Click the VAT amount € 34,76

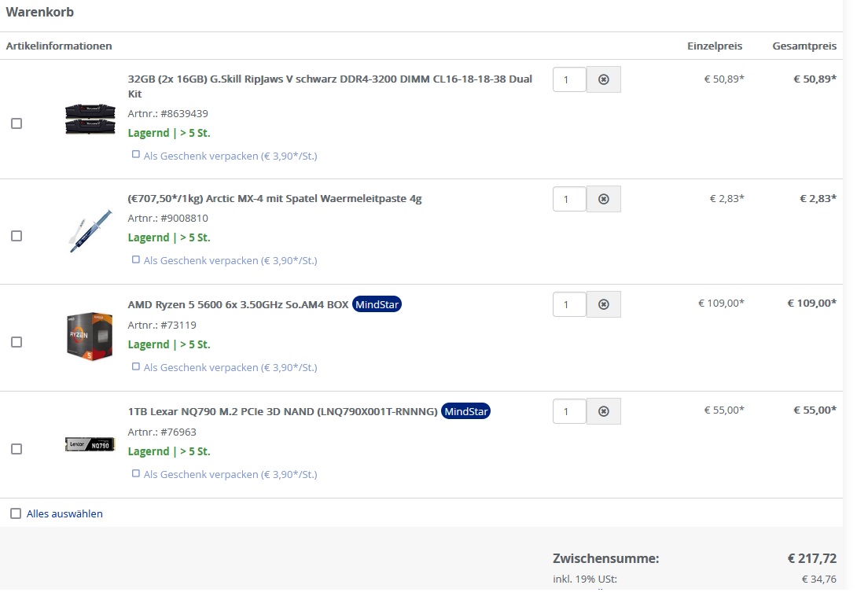(819, 579)
